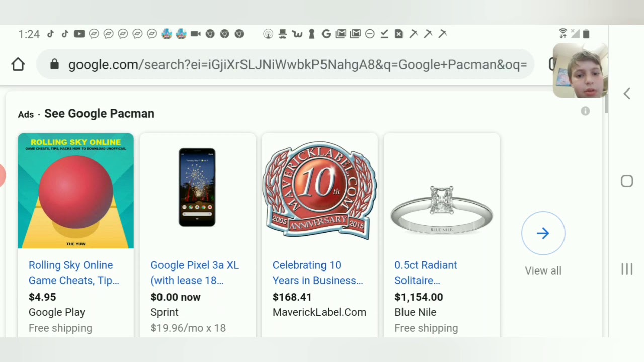644x362 pixels.
Task: Open the View all label
Action: 543,270
